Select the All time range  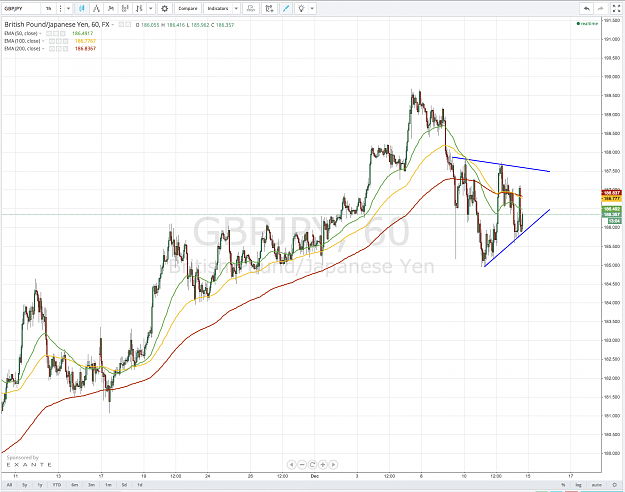tap(10, 485)
